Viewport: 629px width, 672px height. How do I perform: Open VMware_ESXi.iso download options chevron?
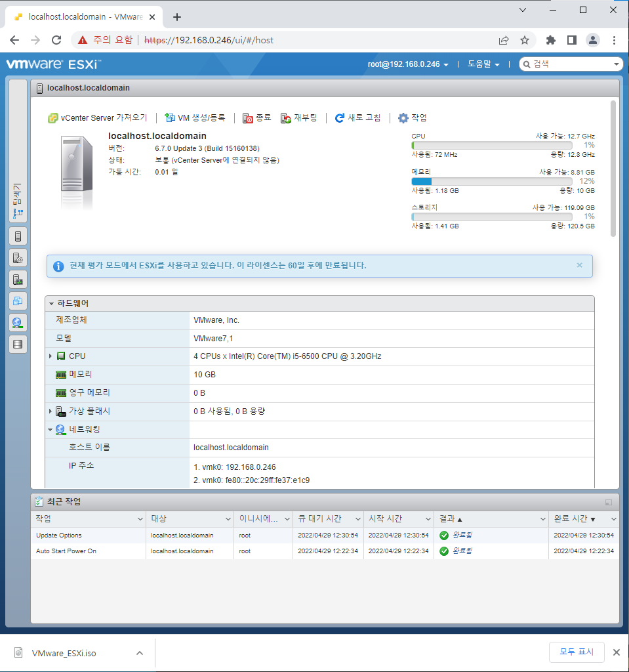coord(140,653)
